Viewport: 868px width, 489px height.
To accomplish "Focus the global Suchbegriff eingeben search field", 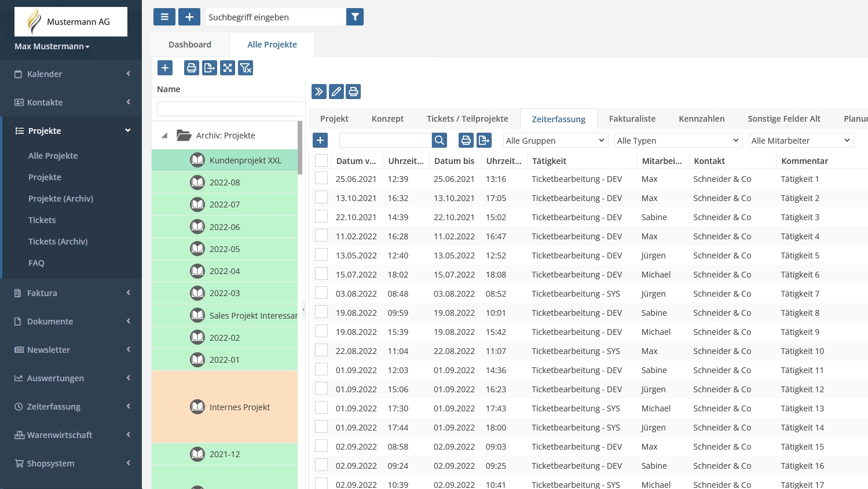I will 276,17.
